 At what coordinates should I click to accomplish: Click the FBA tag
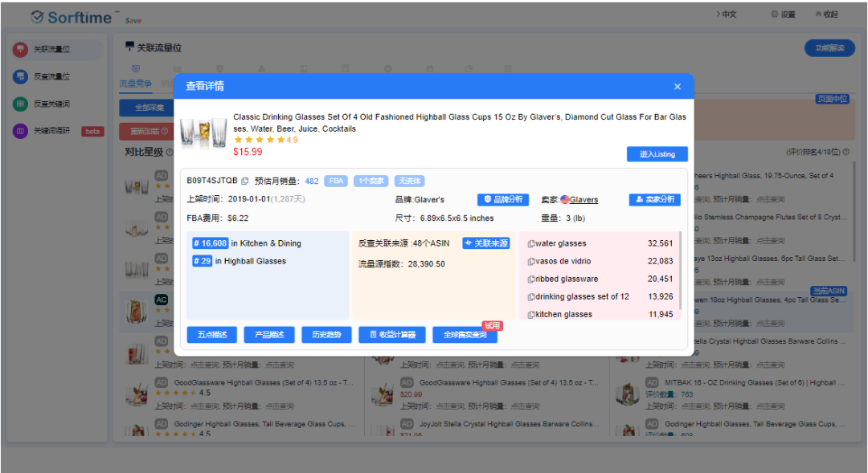336,181
